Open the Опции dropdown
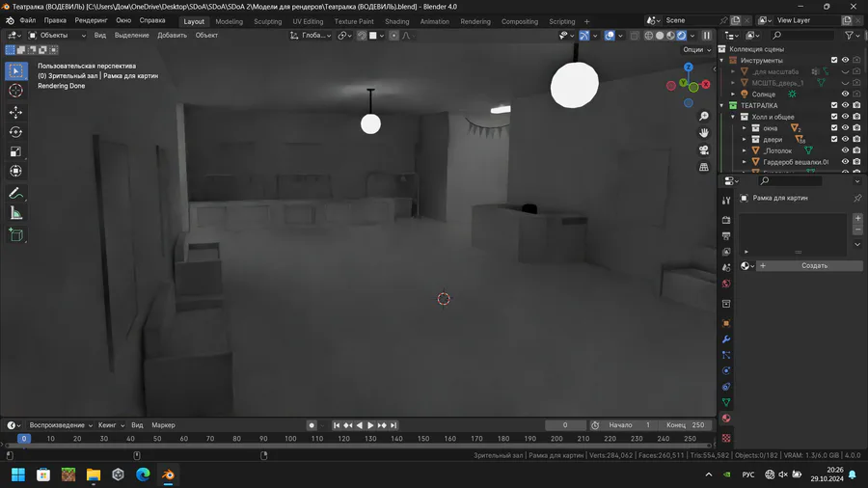Viewport: 868px width, 488px height. click(x=696, y=49)
